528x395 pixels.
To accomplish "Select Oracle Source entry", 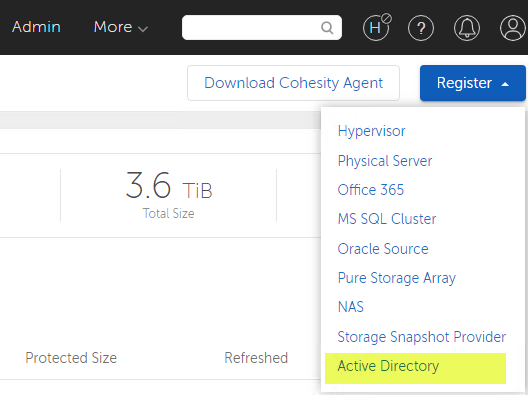I will [383, 249].
